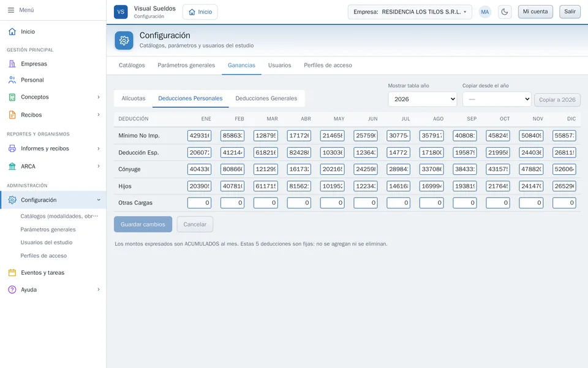The image size is (588, 368).
Task: Open the Usuarios tab
Action: [279, 66]
